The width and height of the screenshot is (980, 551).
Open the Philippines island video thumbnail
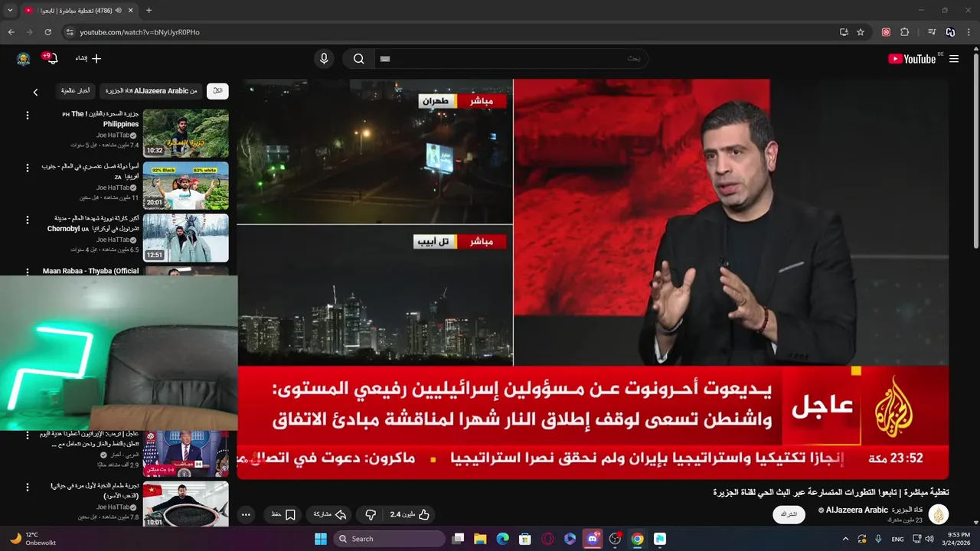185,133
